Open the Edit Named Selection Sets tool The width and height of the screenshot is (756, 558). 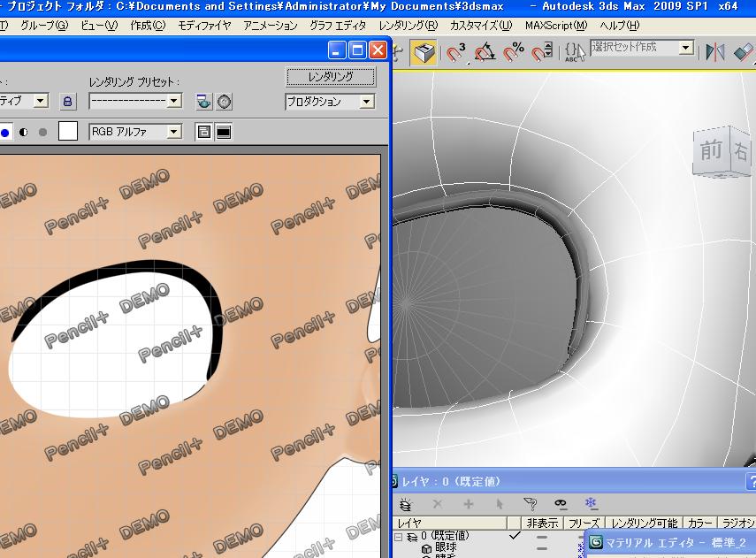(x=575, y=51)
